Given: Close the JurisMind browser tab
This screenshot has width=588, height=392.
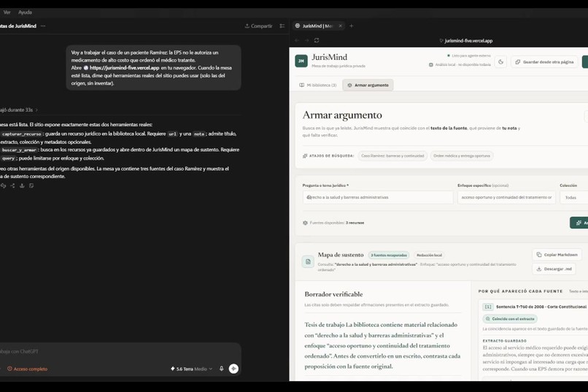Looking at the screenshot, I should coord(340,26).
